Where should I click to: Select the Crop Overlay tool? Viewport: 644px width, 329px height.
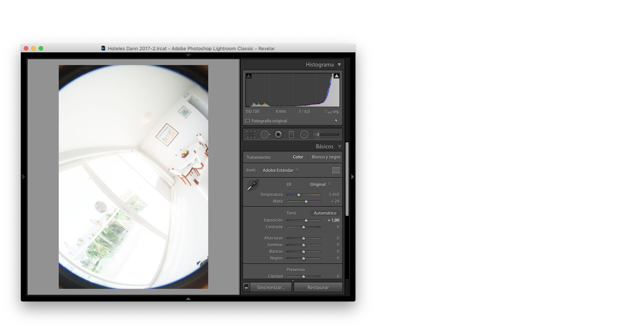pyautogui.click(x=251, y=135)
